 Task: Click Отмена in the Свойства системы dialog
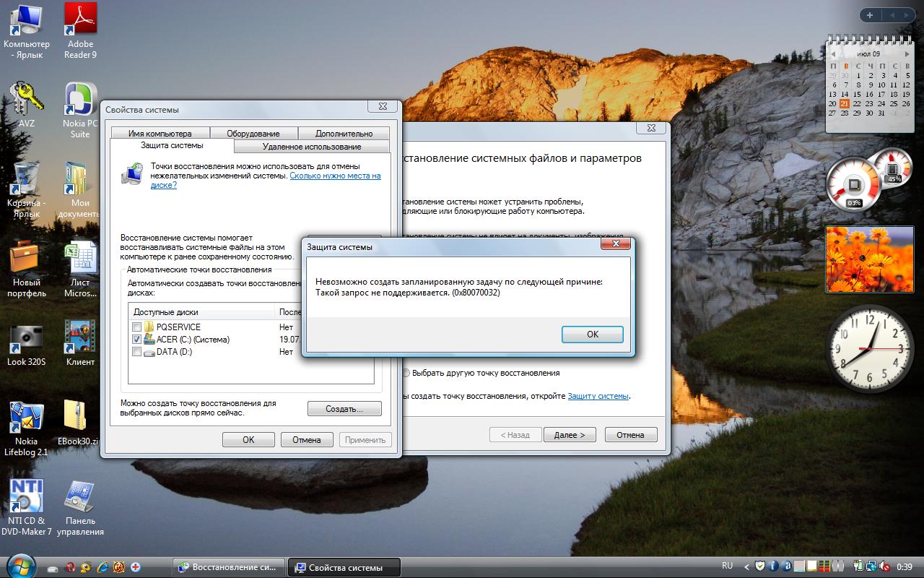306,439
